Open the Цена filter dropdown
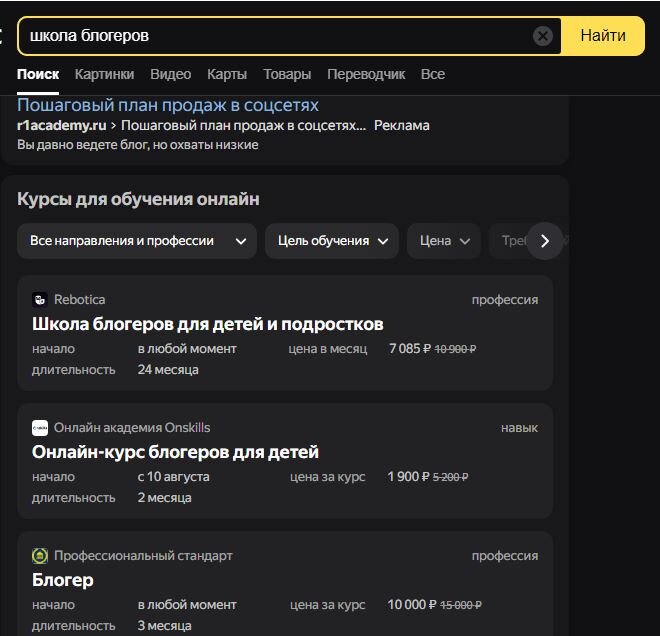This screenshot has width=660, height=636. (444, 241)
